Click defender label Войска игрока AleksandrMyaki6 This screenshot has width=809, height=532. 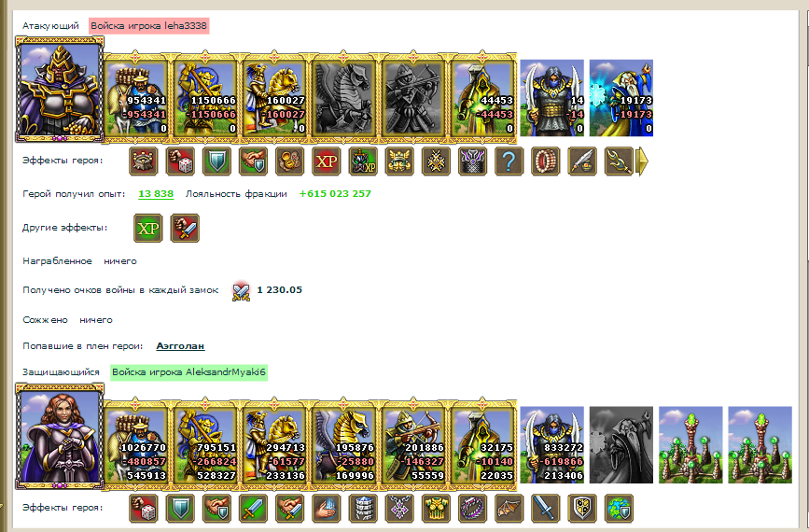pos(188,372)
